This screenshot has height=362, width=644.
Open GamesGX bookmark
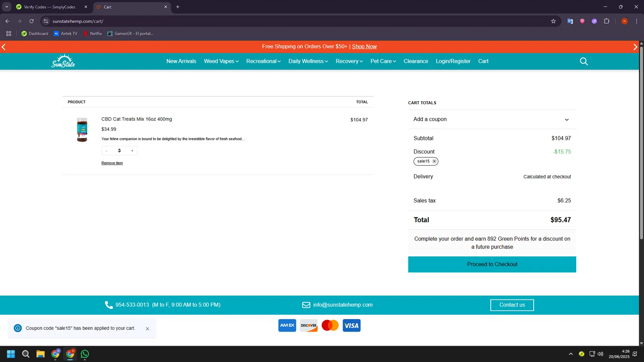coord(130,33)
